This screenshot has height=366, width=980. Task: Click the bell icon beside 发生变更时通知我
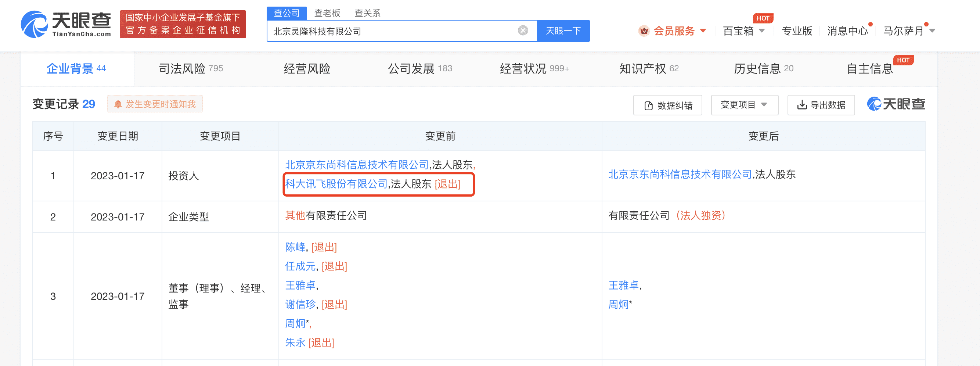click(119, 103)
